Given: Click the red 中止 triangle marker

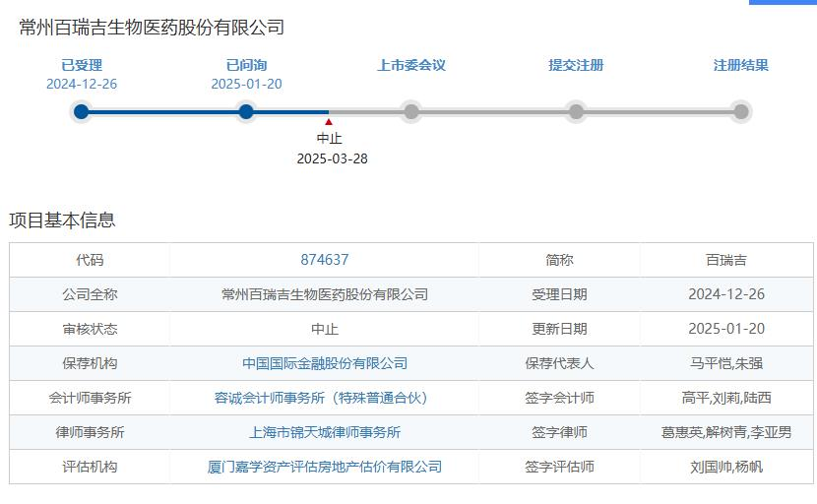Looking at the screenshot, I should pos(329,122).
